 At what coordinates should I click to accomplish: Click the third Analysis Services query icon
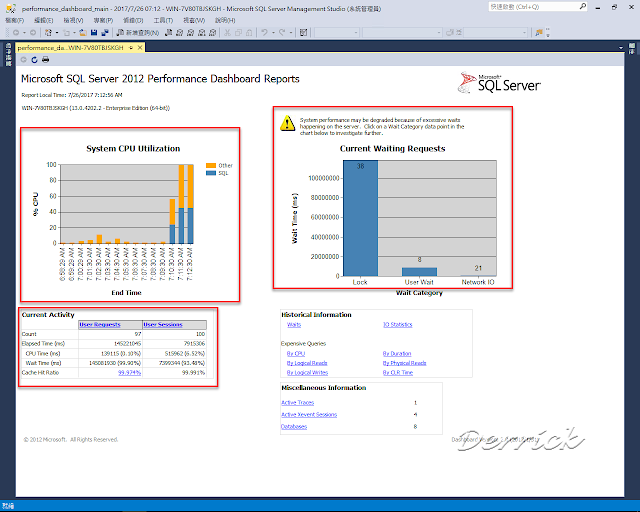[201, 33]
